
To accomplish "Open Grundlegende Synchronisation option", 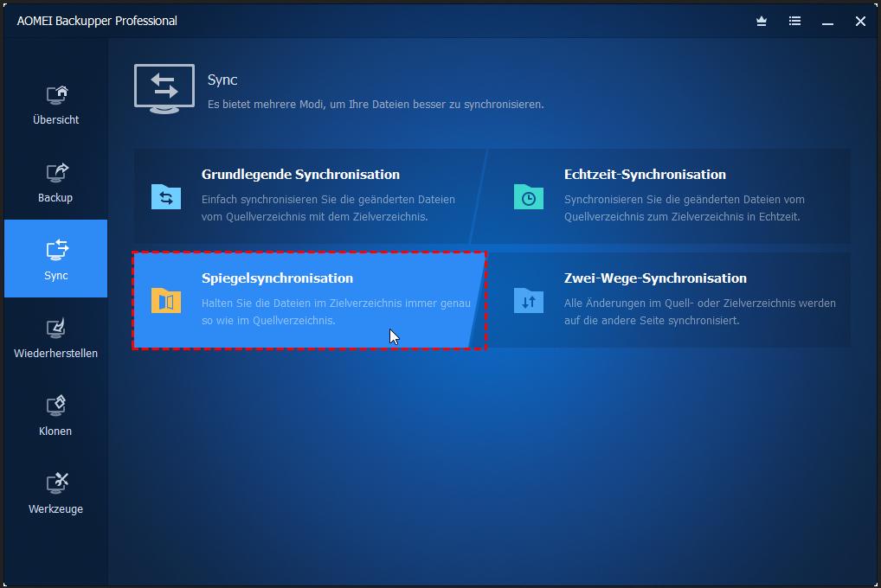I will tap(300, 175).
